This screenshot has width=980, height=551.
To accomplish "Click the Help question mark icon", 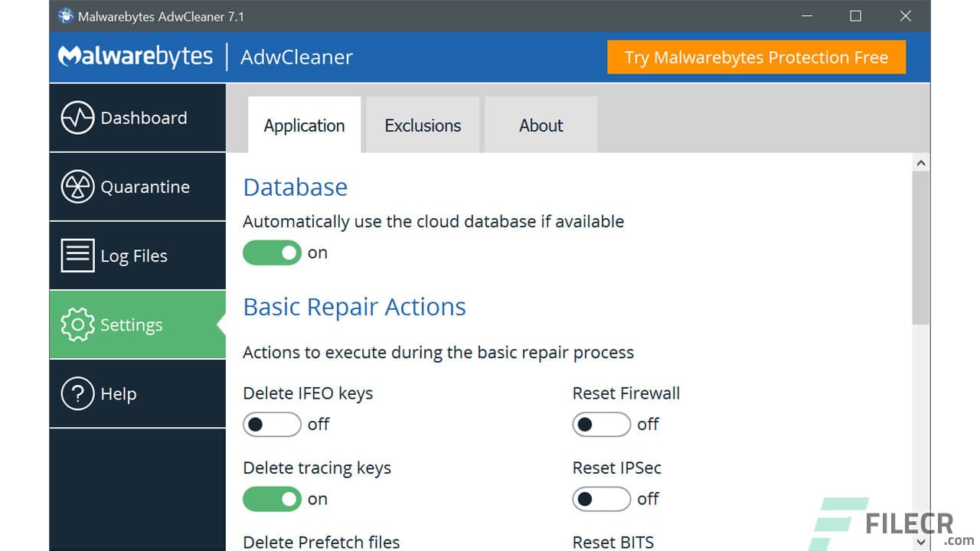I will pyautogui.click(x=77, y=393).
